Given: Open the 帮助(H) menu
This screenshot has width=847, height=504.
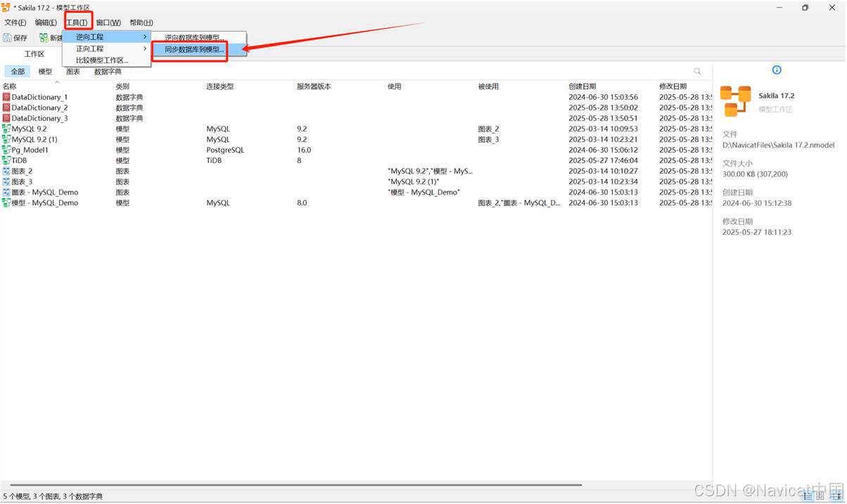Looking at the screenshot, I should point(141,22).
